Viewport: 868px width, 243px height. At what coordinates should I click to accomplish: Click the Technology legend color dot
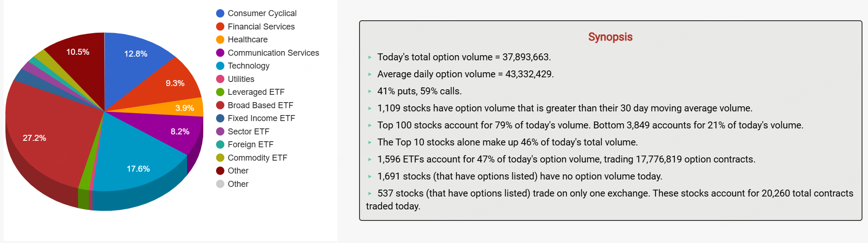pos(220,66)
